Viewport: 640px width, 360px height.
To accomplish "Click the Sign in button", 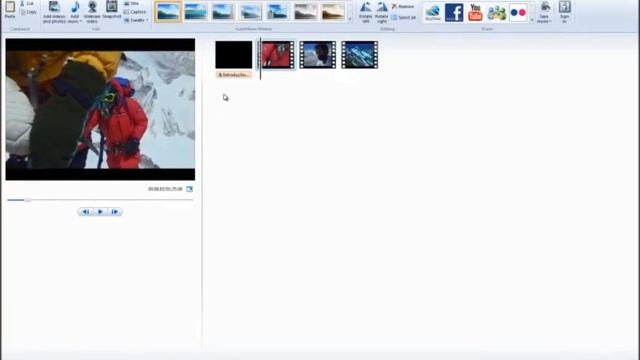I will tap(564, 12).
